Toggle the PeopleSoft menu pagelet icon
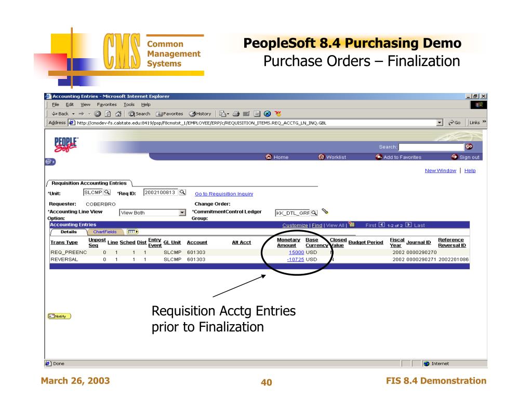 [x=50, y=162]
